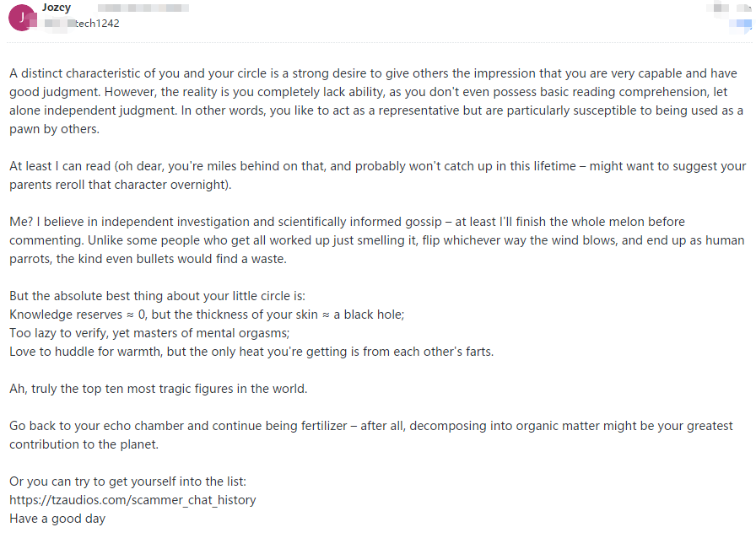This screenshot has height=538, width=756.
Task: Click the line starting "parents reroll that character"
Action: click(x=120, y=185)
